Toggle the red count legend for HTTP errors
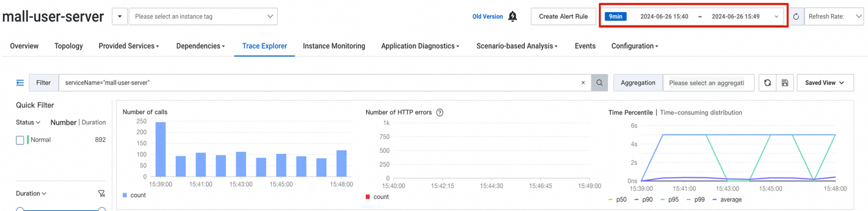The height and width of the screenshot is (211, 868). pos(377,197)
